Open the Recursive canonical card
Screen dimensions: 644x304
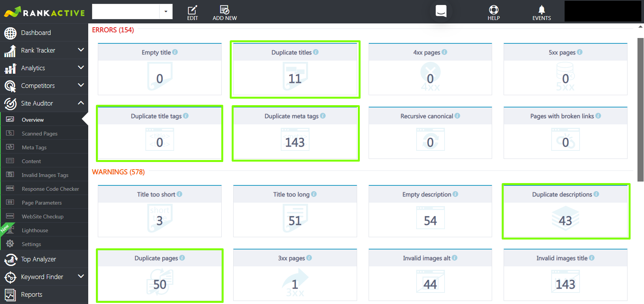click(430, 133)
